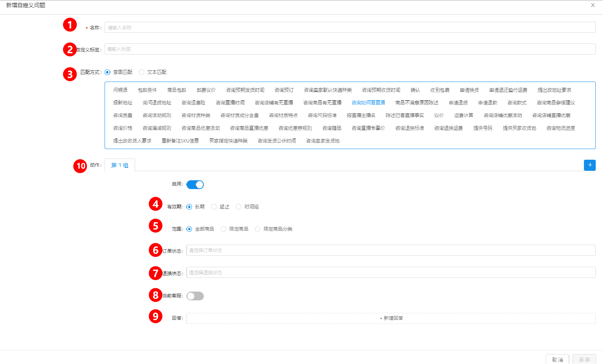The width and height of the screenshot is (603, 364).
Task: Choose the 买家指定快递种类 intent tag
Action: (x=228, y=141)
